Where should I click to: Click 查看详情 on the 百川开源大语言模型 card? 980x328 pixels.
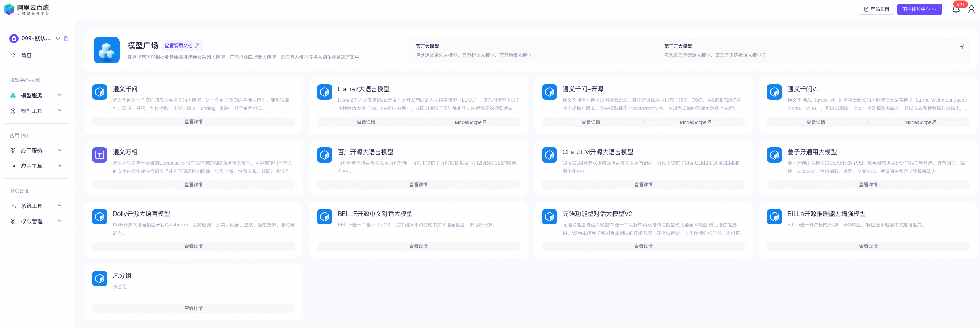coord(419,185)
